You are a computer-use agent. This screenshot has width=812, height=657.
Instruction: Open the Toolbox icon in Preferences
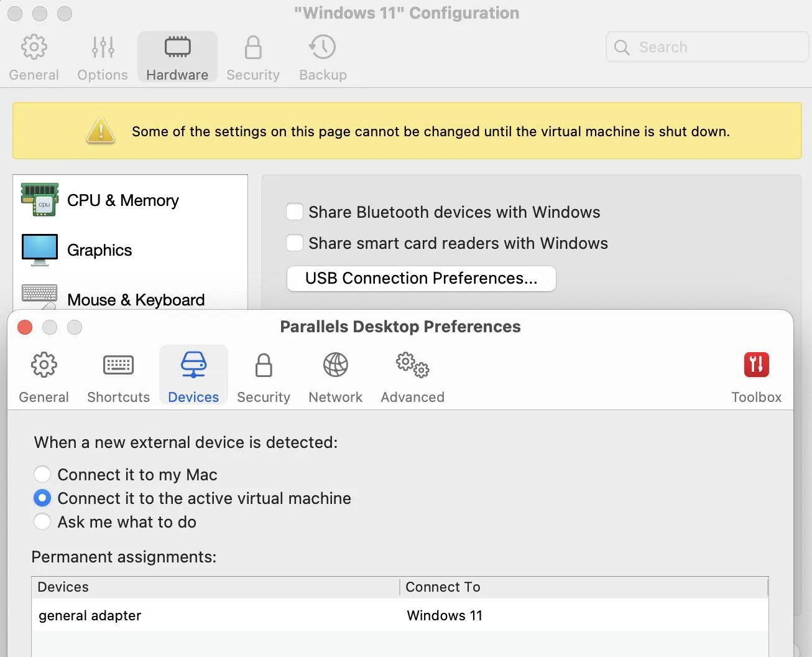(x=756, y=366)
